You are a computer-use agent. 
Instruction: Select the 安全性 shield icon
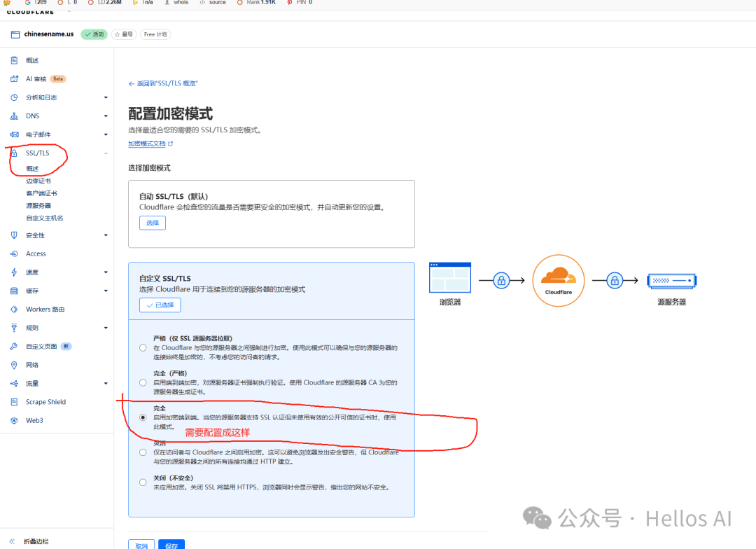[14, 235]
